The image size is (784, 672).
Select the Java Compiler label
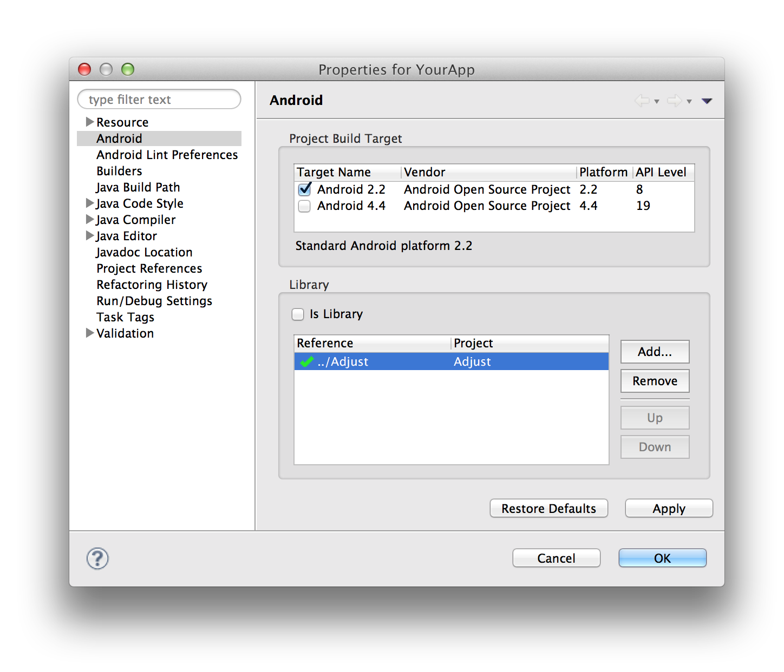pyautogui.click(x=136, y=220)
